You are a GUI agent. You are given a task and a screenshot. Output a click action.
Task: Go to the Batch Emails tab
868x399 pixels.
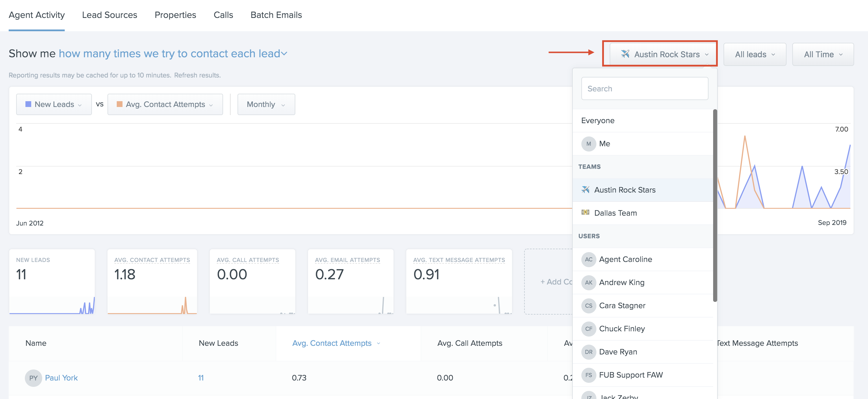(276, 15)
